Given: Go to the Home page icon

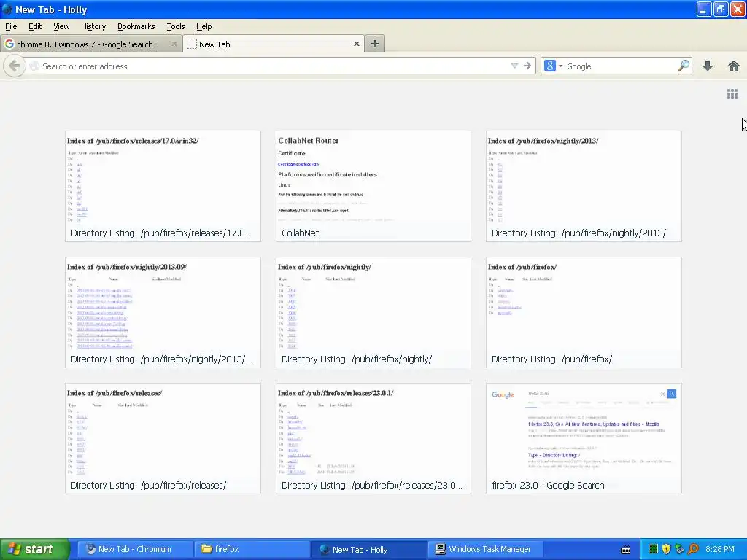Looking at the screenshot, I should (734, 66).
